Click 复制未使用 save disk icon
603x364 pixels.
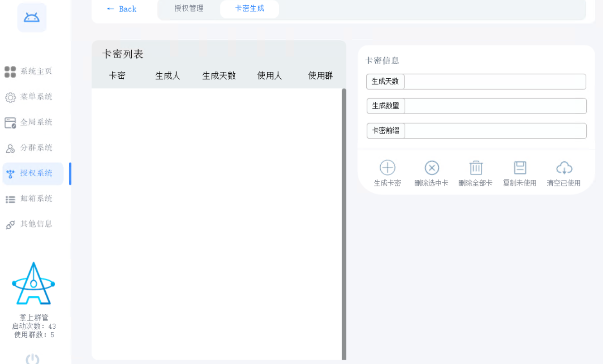(520, 168)
